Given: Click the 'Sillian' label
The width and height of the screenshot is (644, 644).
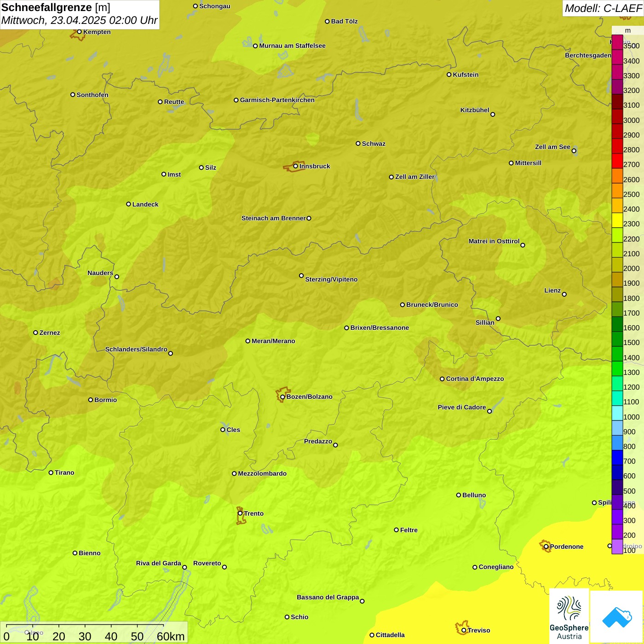Looking at the screenshot, I should [x=485, y=322].
